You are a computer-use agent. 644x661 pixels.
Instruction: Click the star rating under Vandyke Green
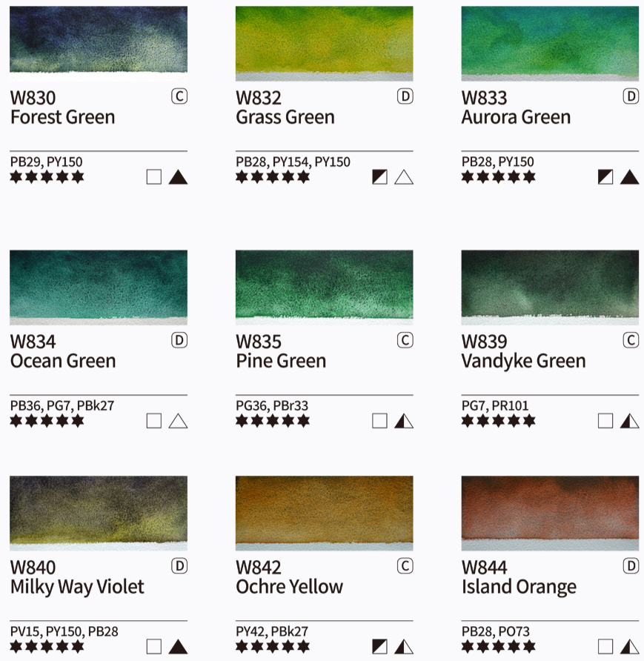tap(499, 420)
